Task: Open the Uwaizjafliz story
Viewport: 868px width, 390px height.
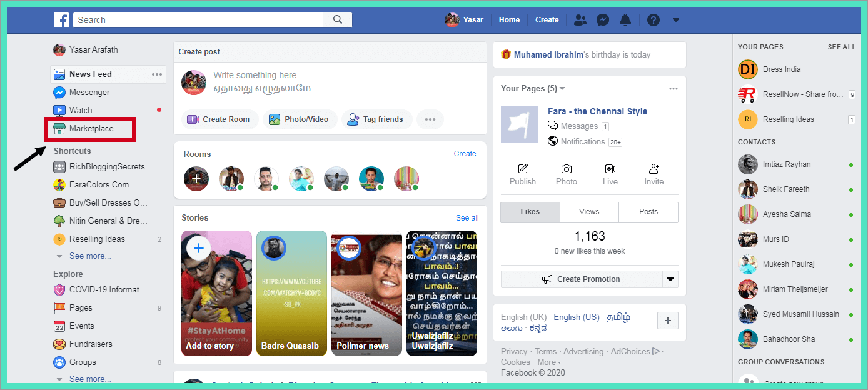Action: (442, 294)
